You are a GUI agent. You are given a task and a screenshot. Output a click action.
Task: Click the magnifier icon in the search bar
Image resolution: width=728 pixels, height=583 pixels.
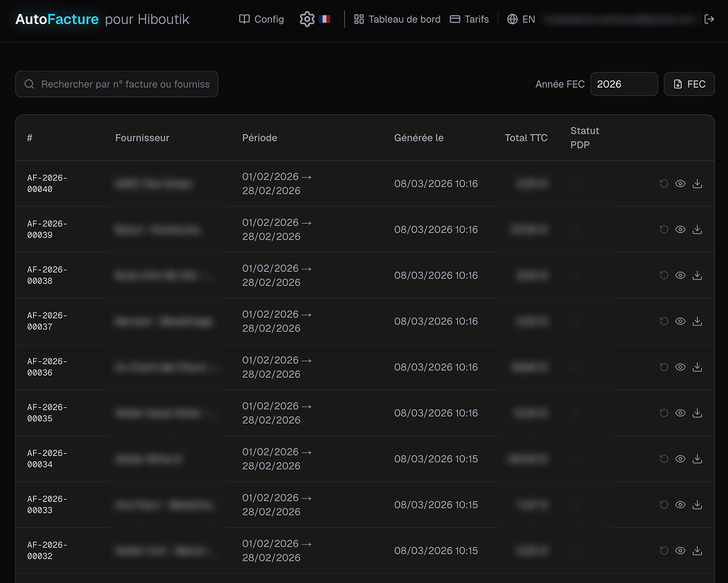coord(29,84)
